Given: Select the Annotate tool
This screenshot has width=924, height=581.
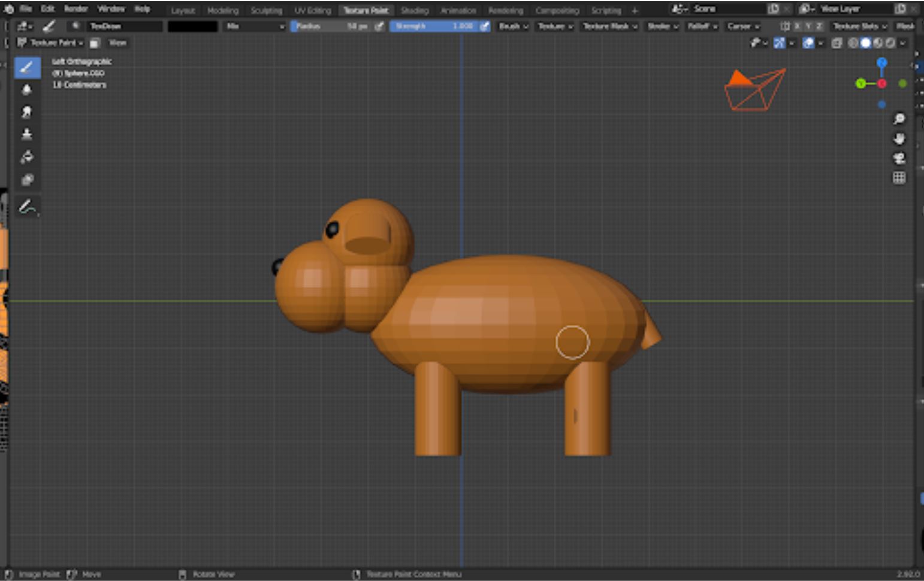Looking at the screenshot, I should tap(27, 207).
